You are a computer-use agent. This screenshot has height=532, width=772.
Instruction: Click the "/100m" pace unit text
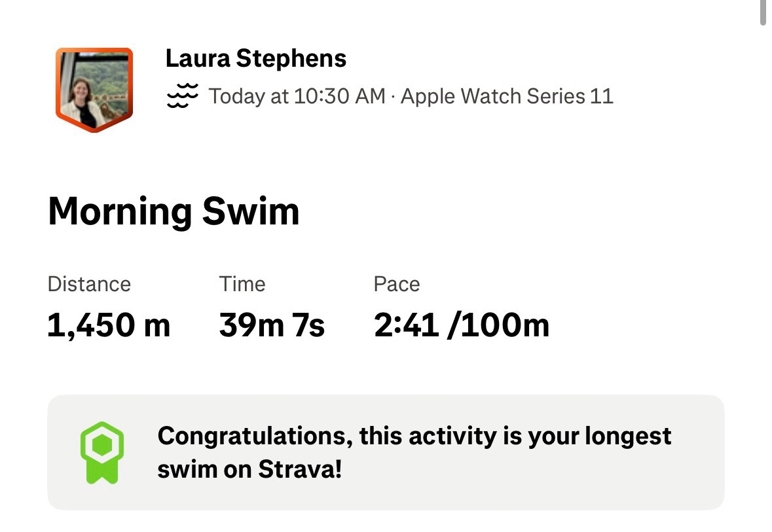pos(498,325)
